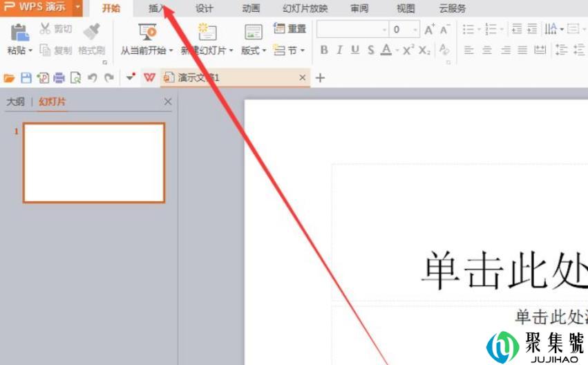The width and height of the screenshot is (588, 365).
Task: Click the Save icon in quick access toolbar
Action: [26, 78]
